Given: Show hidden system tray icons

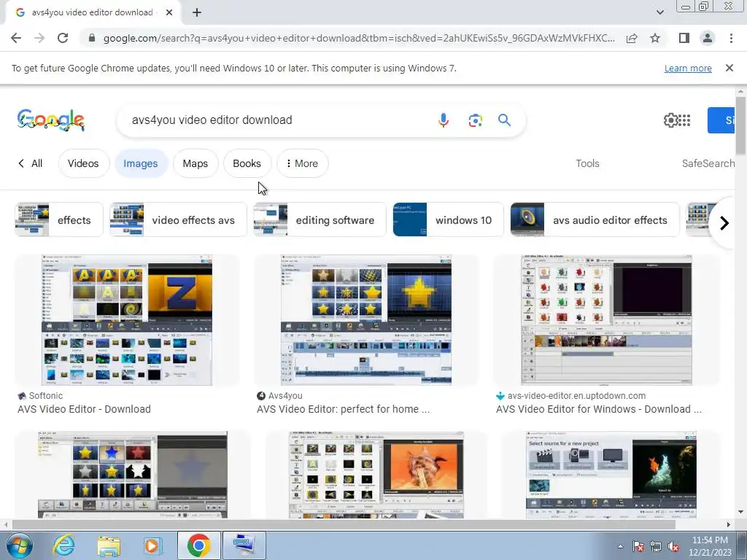Looking at the screenshot, I should pyautogui.click(x=620, y=547).
